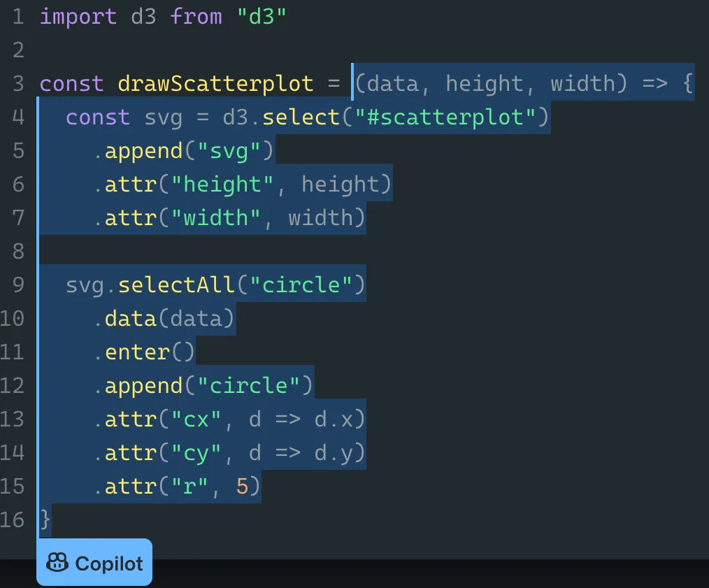Click line number 1 in the gutter
The image size is (709, 588).
(18, 17)
